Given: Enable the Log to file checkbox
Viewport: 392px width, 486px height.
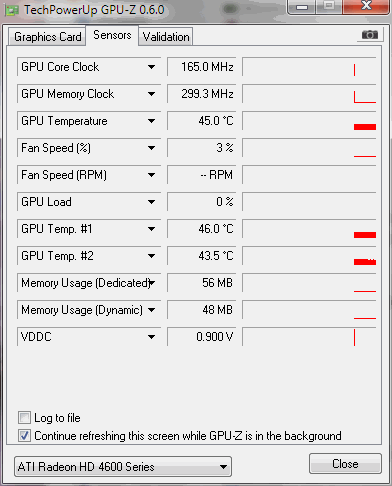Looking at the screenshot, I should [x=24, y=418].
